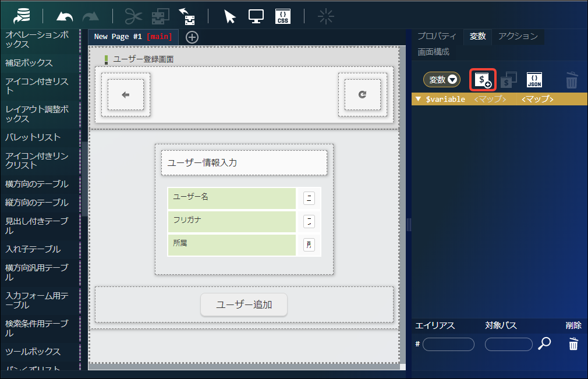Click the sparkle loading icon
This screenshot has height=379, width=588.
(x=325, y=16)
